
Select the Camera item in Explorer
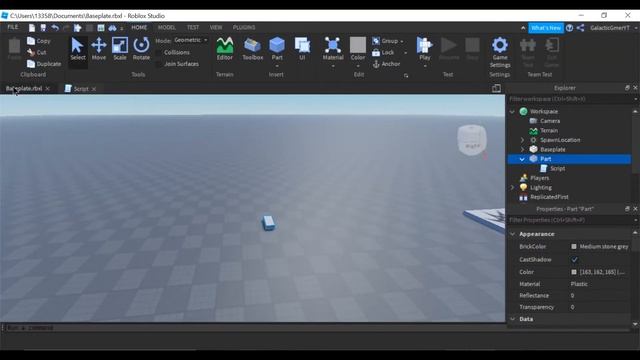click(550, 121)
